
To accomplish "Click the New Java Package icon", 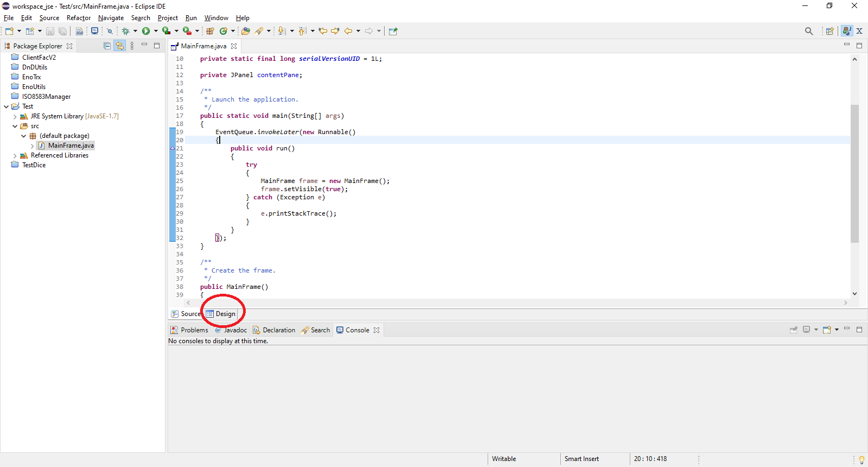I will [x=210, y=31].
